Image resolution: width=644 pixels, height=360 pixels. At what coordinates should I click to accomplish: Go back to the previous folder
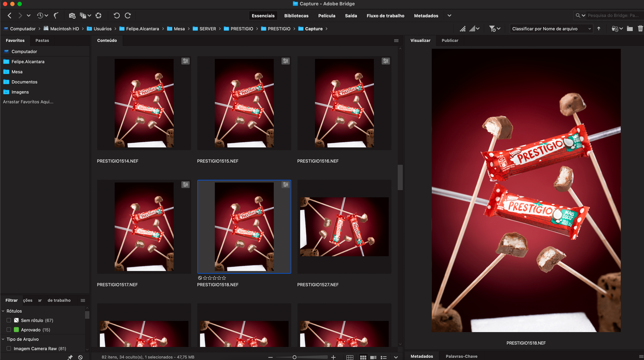(x=10, y=15)
